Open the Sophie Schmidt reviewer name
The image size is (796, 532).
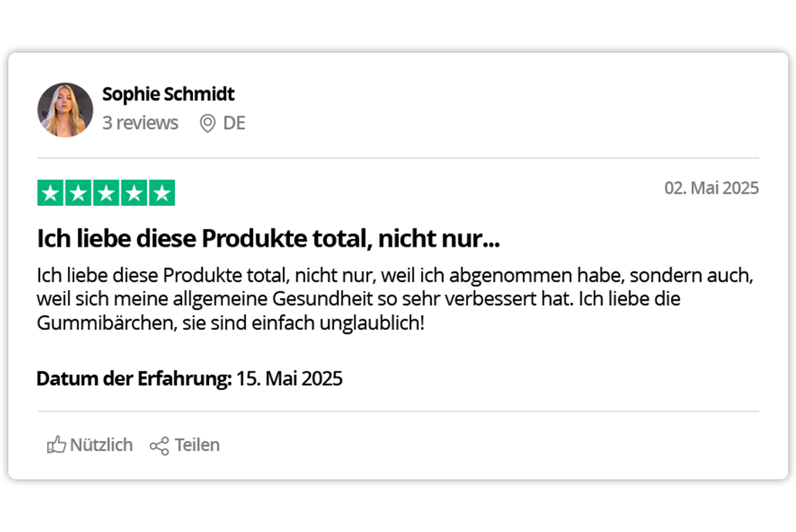(x=168, y=94)
